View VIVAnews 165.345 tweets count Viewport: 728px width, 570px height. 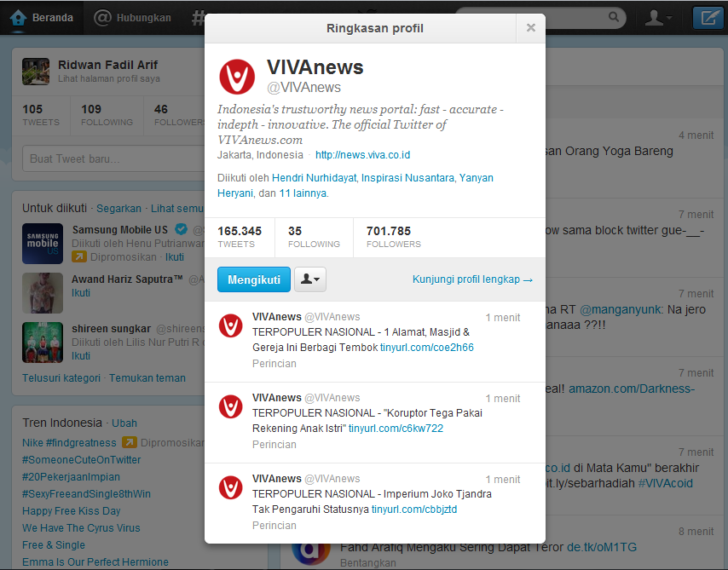(x=240, y=237)
